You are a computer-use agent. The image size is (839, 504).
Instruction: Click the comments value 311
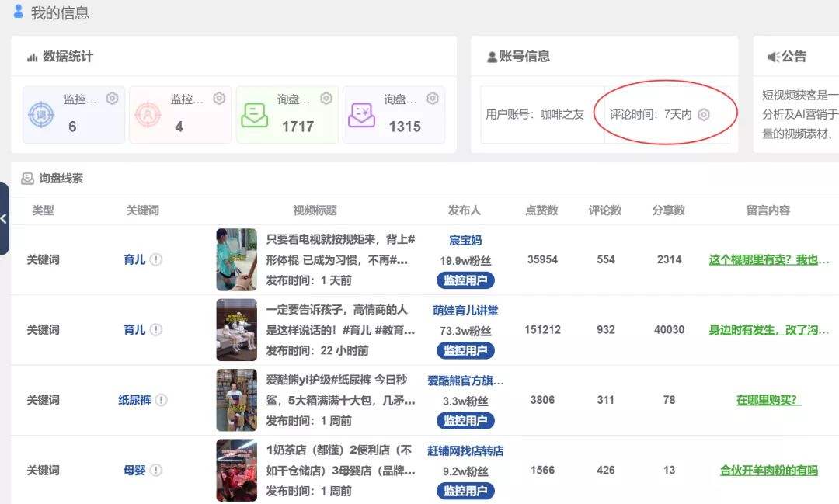pos(606,400)
